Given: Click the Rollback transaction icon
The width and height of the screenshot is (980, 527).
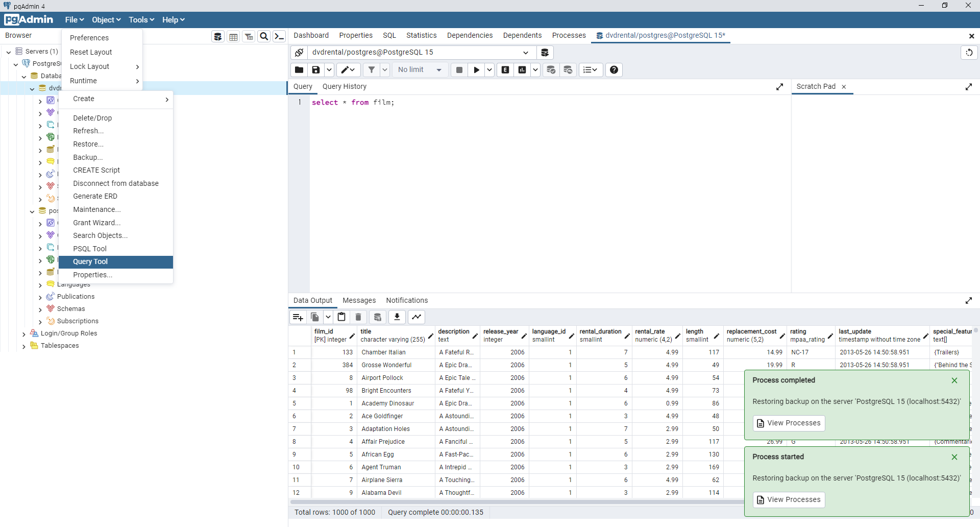Looking at the screenshot, I should (x=568, y=70).
